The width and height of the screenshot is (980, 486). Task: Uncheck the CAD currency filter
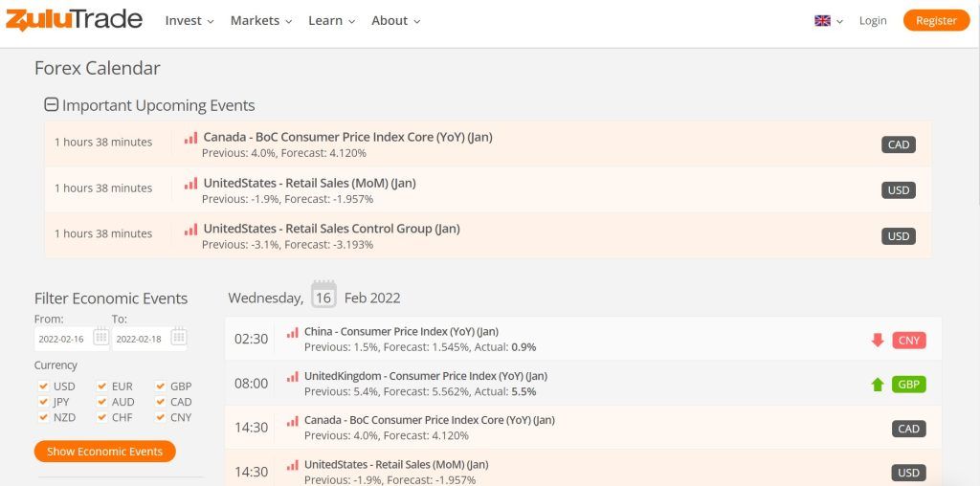coord(161,402)
